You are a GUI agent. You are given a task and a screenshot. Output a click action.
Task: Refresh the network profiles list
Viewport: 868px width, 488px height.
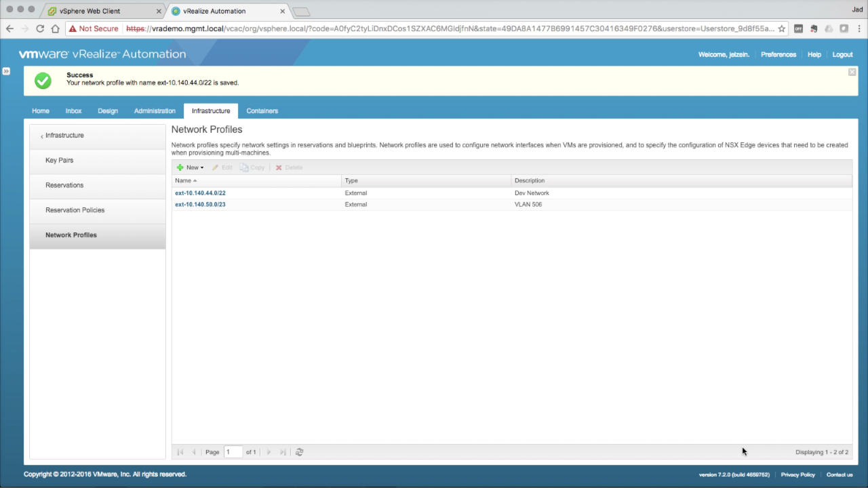tap(300, 452)
